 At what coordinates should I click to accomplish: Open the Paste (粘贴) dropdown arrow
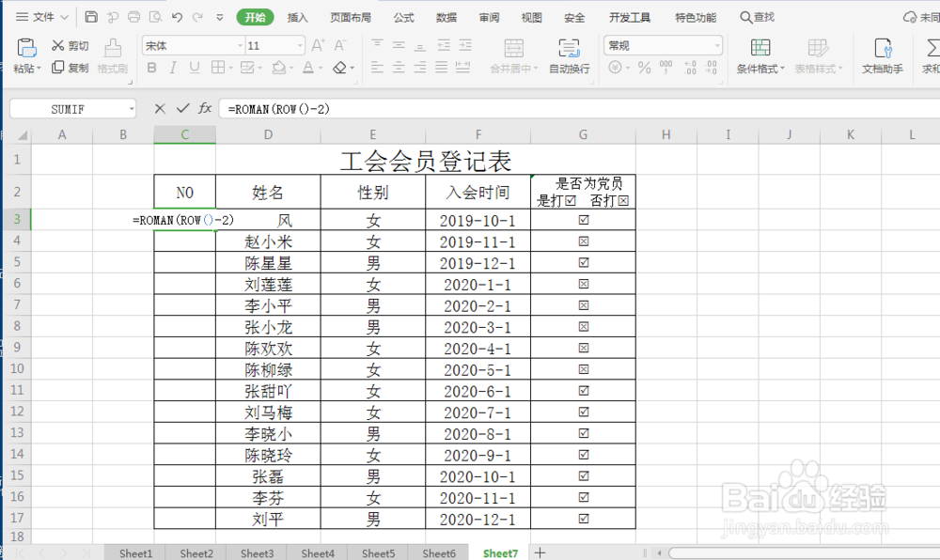pos(39,69)
